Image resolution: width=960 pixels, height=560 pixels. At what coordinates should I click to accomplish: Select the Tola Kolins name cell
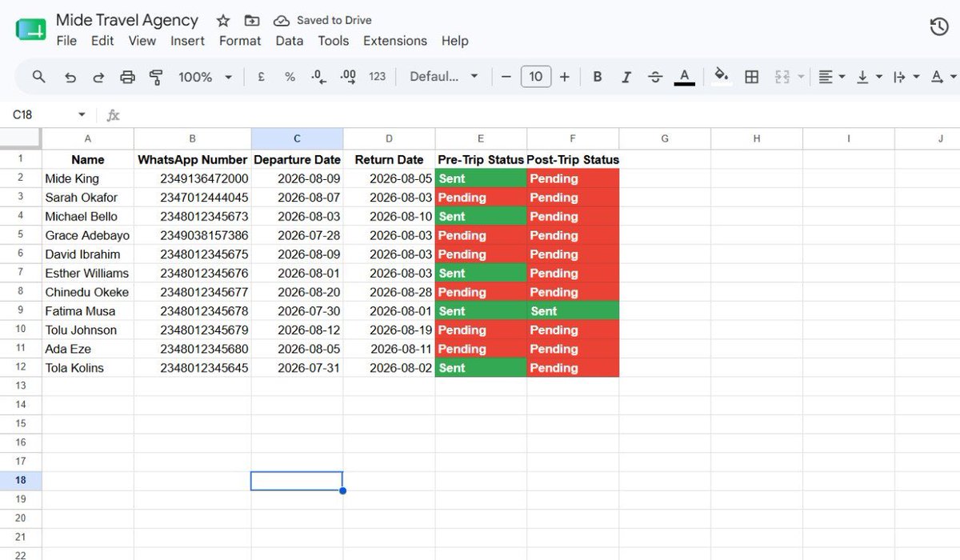pyautogui.click(x=88, y=368)
